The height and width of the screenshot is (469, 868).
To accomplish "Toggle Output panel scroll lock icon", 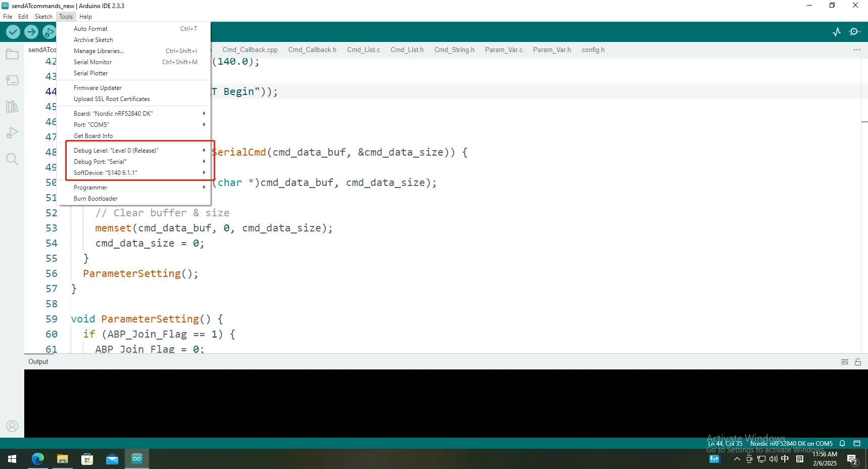I will [x=858, y=362].
